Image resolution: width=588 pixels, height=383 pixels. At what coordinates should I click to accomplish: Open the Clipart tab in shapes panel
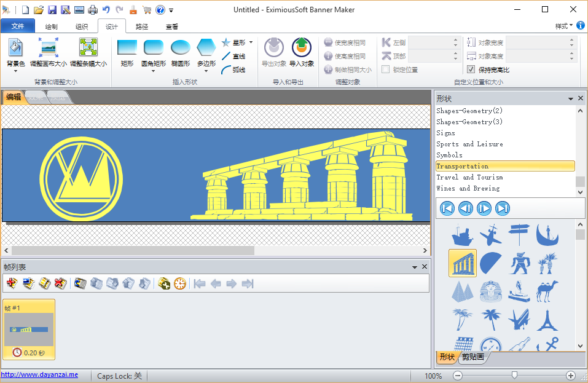coord(473,357)
